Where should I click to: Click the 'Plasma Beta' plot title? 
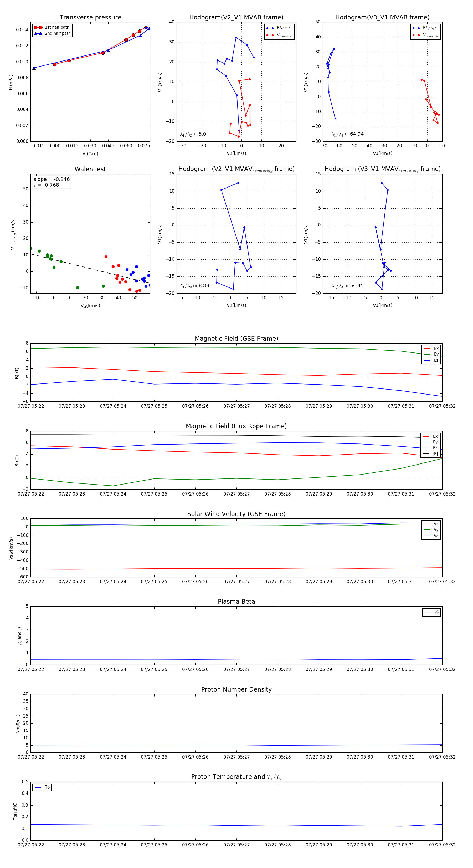click(236, 602)
